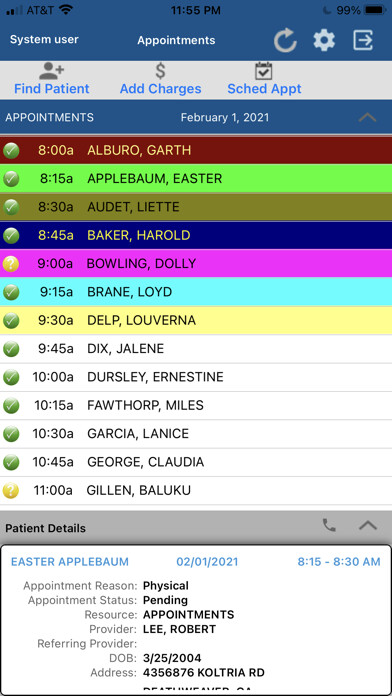This screenshot has width=392, height=696.
Task: Tap the Add Charges dollar icon
Action: 160,71
